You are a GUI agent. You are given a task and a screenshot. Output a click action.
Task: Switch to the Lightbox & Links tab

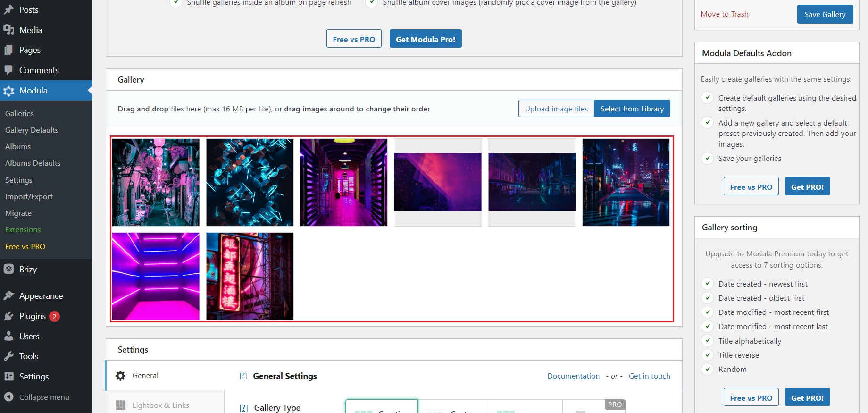coord(160,405)
